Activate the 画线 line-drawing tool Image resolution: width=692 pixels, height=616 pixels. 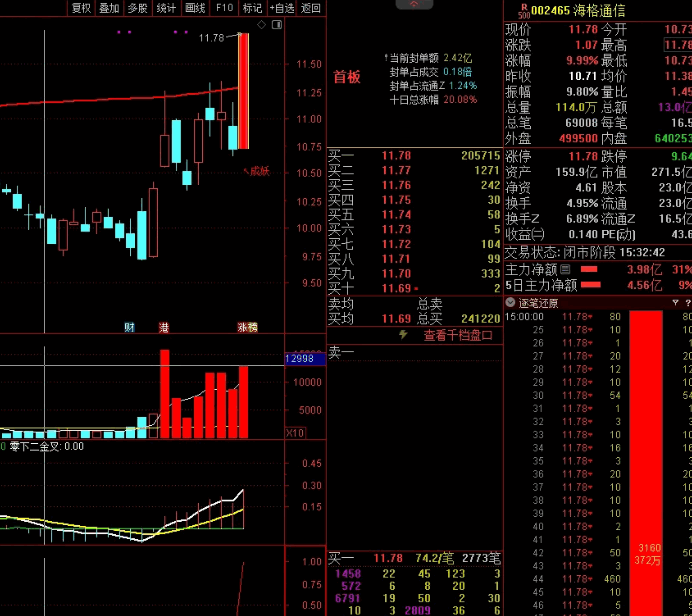tap(195, 8)
